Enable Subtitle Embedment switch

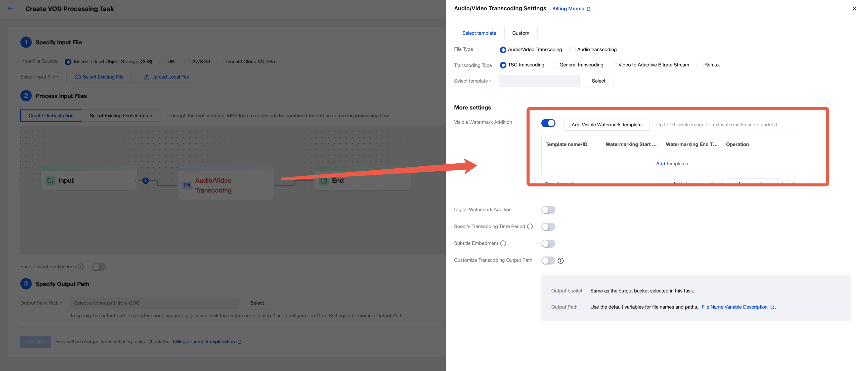[x=548, y=243]
